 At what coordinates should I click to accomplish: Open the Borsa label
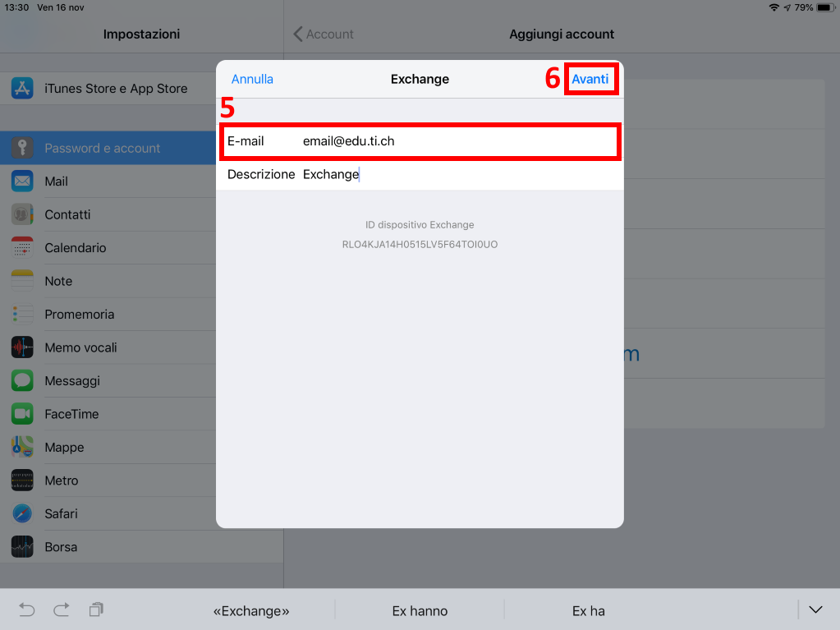(x=61, y=546)
